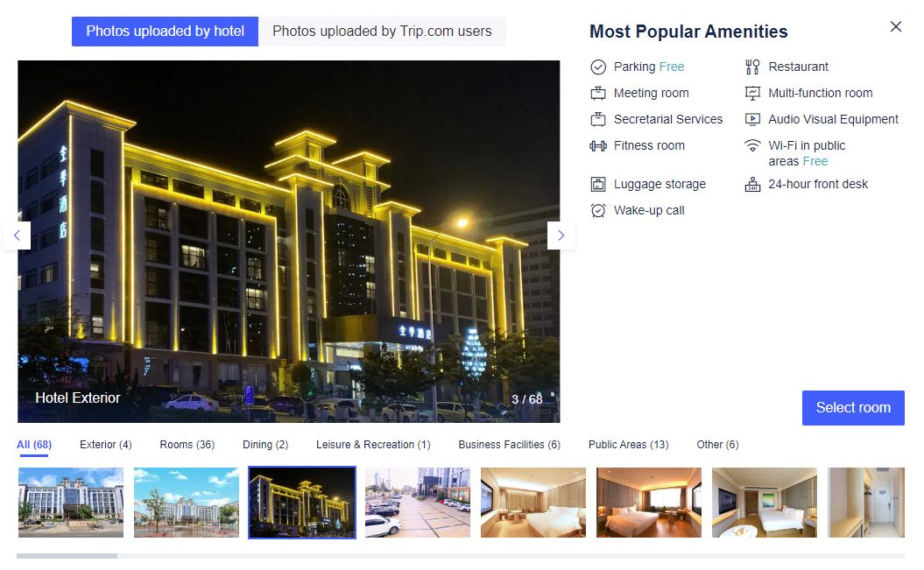Click the Fitness room dumbbell icon

coord(598,146)
